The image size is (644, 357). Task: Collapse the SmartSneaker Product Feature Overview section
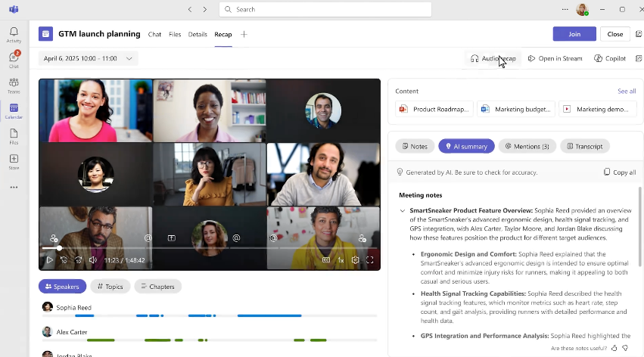403,210
